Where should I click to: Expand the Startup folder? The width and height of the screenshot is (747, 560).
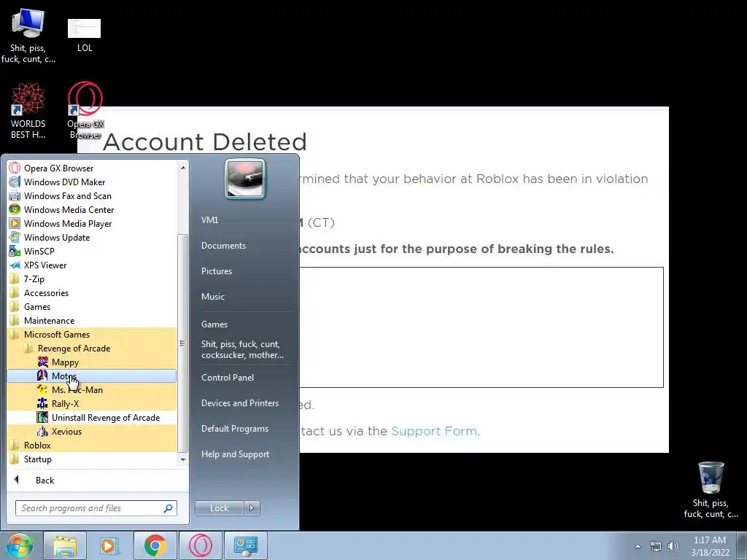tap(91, 459)
